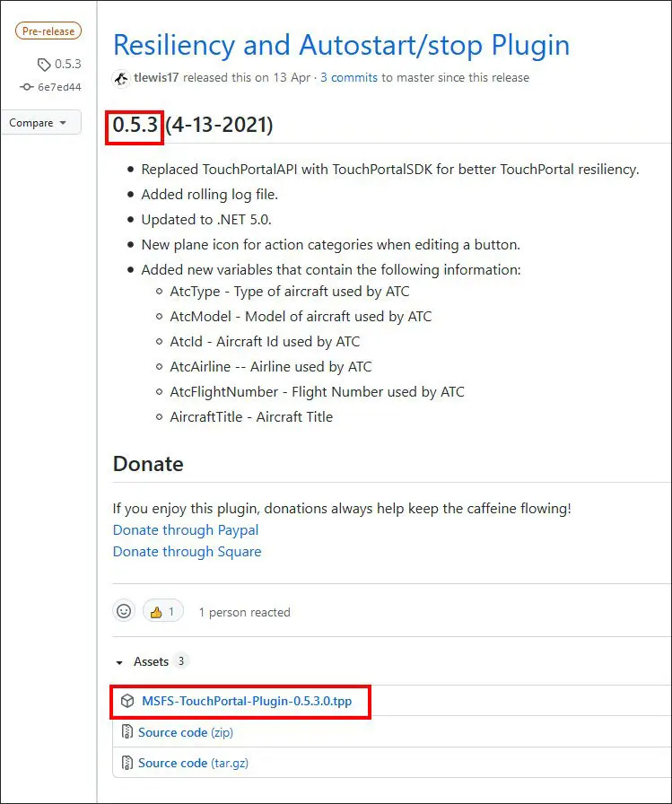Screen dimensions: 672x804
Task: Open commit 6e7ed44
Action: point(59,87)
